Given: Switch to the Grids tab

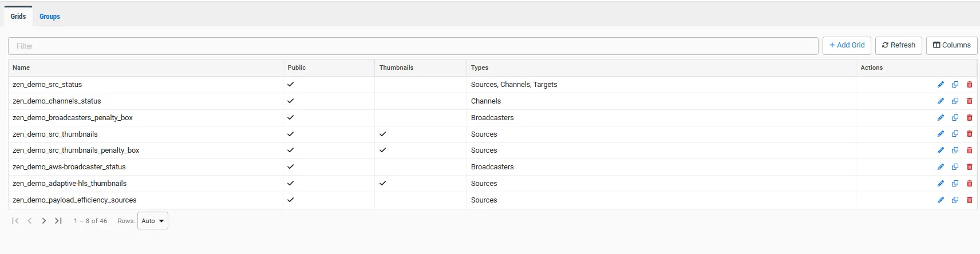Looking at the screenshot, I should (x=18, y=16).
